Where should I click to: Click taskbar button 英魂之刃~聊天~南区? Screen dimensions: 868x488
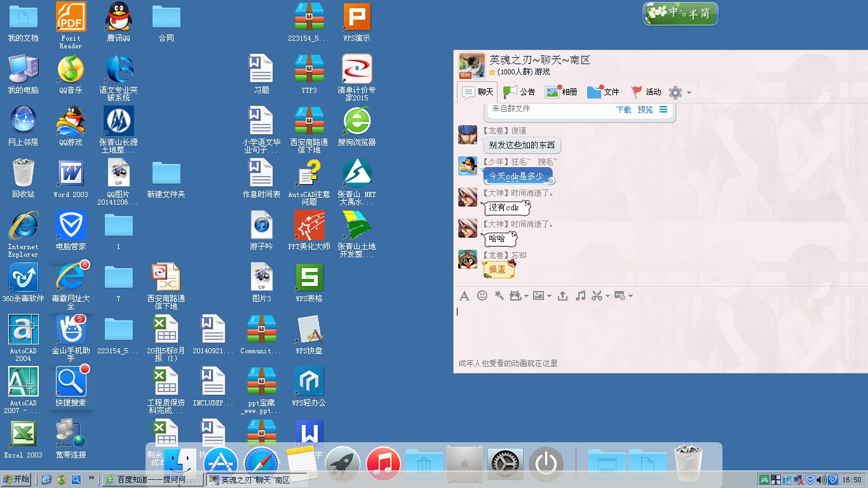256,480
